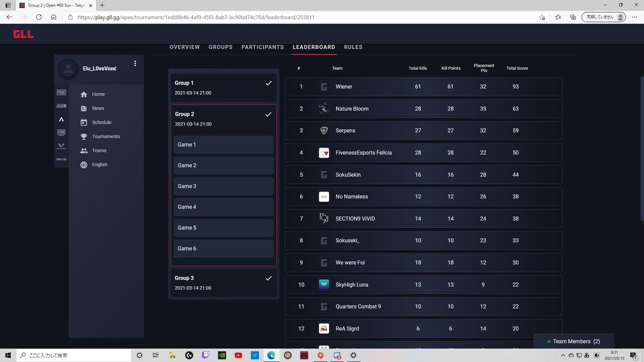Show Game 4 results
The height and width of the screenshot is (362, 644).
click(223, 207)
